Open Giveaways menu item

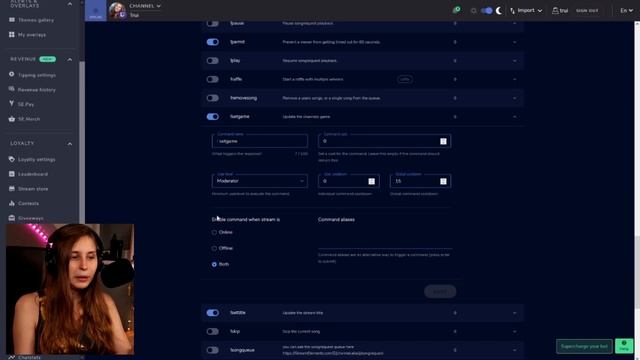[31, 218]
